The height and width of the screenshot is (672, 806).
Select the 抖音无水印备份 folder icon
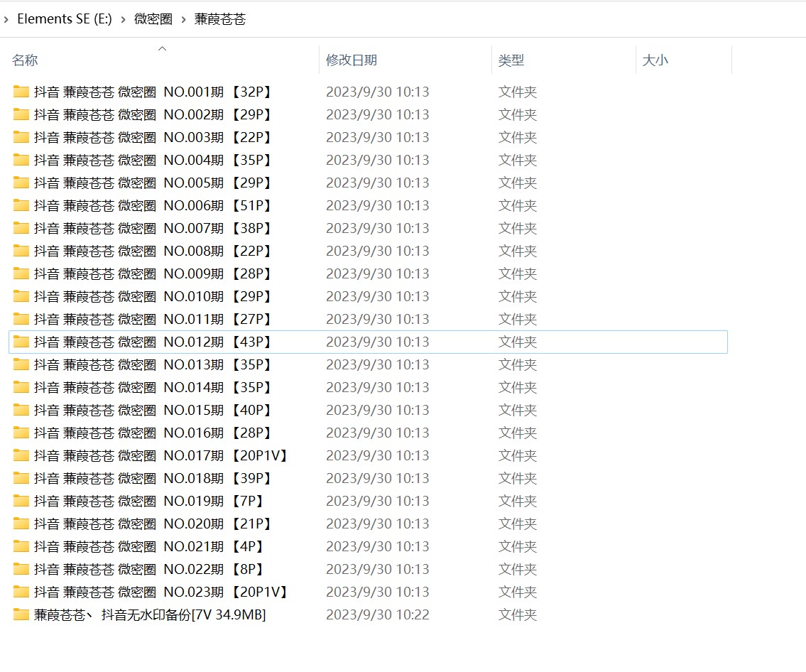point(21,614)
